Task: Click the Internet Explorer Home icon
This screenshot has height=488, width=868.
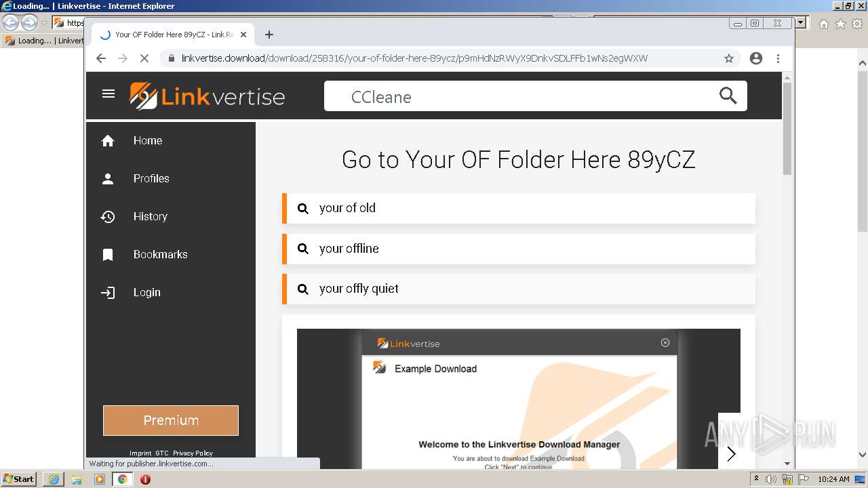Action: click(823, 24)
